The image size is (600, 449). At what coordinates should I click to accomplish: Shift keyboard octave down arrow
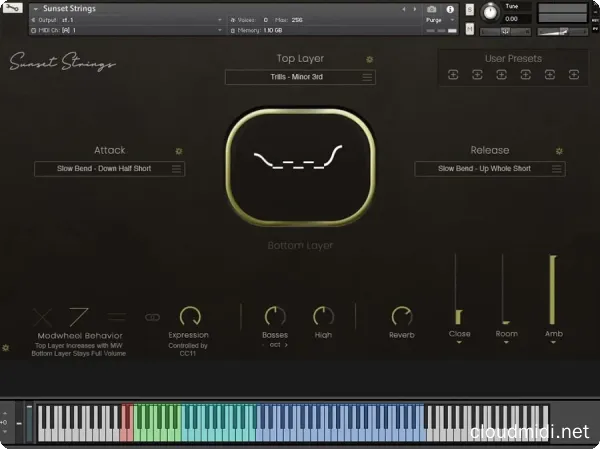point(5,432)
